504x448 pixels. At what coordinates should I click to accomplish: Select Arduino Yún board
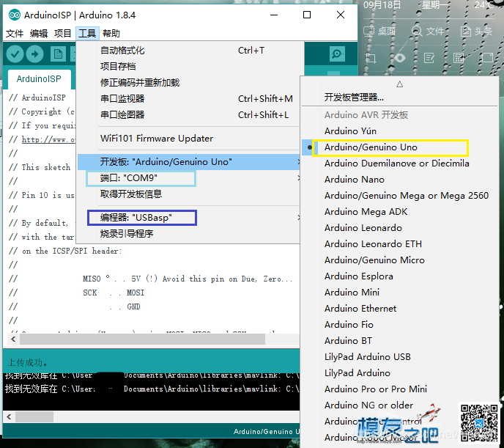pyautogui.click(x=399, y=131)
